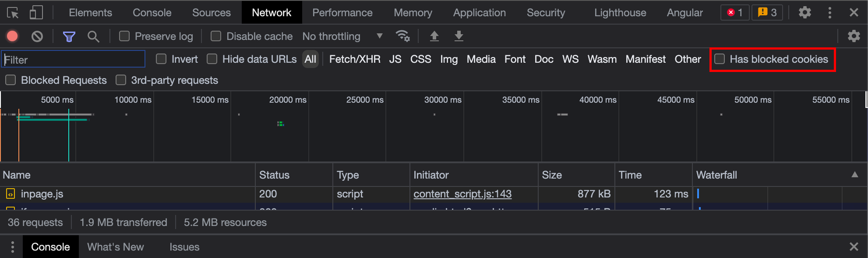Import HAR file with upload arrow
Screen dimensions: 868x258
(434, 36)
